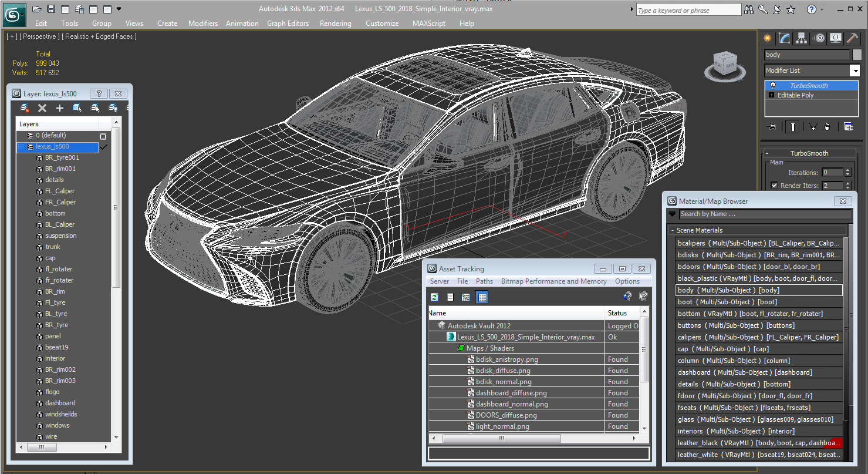Image resolution: width=868 pixels, height=474 pixels.
Task: Click the ViewCube in the viewport
Action: point(725,64)
